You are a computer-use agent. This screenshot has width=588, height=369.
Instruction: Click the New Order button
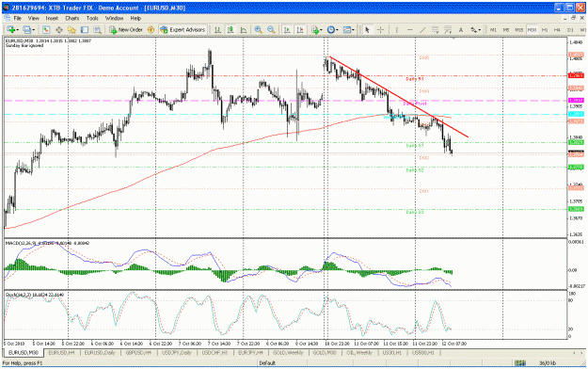(x=126, y=30)
